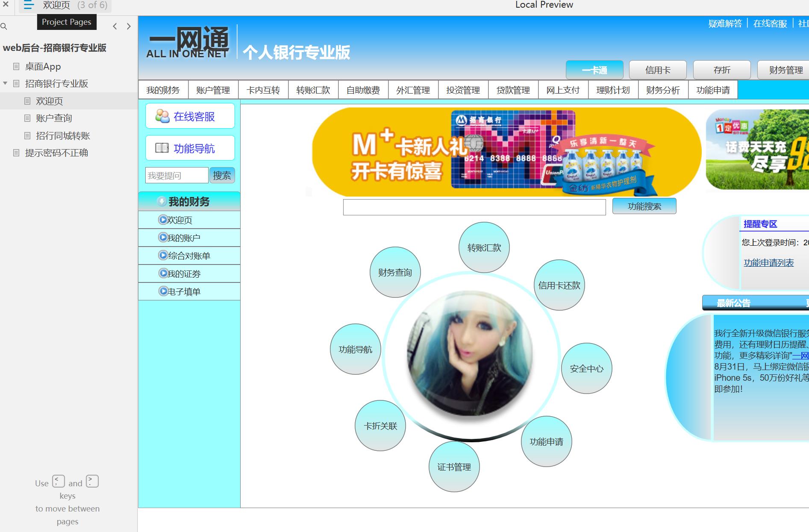Click the 功能导航 button with book icon
The width and height of the screenshot is (809, 532).
tap(190, 148)
